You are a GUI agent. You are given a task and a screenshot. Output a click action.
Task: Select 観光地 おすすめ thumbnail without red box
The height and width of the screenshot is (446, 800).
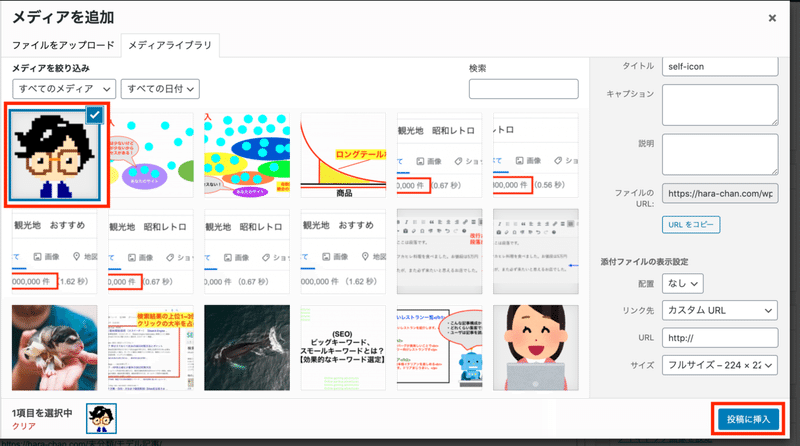pyautogui.click(x=343, y=252)
